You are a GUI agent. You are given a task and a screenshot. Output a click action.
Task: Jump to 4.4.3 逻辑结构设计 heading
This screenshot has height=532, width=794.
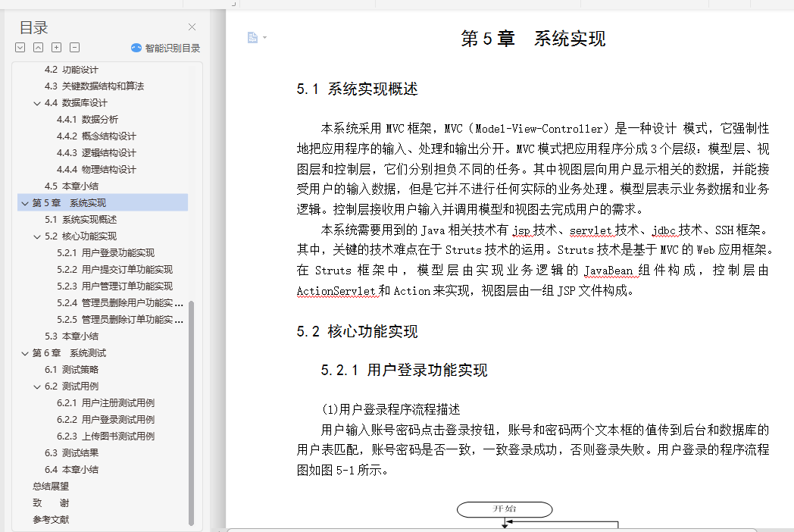(x=96, y=153)
